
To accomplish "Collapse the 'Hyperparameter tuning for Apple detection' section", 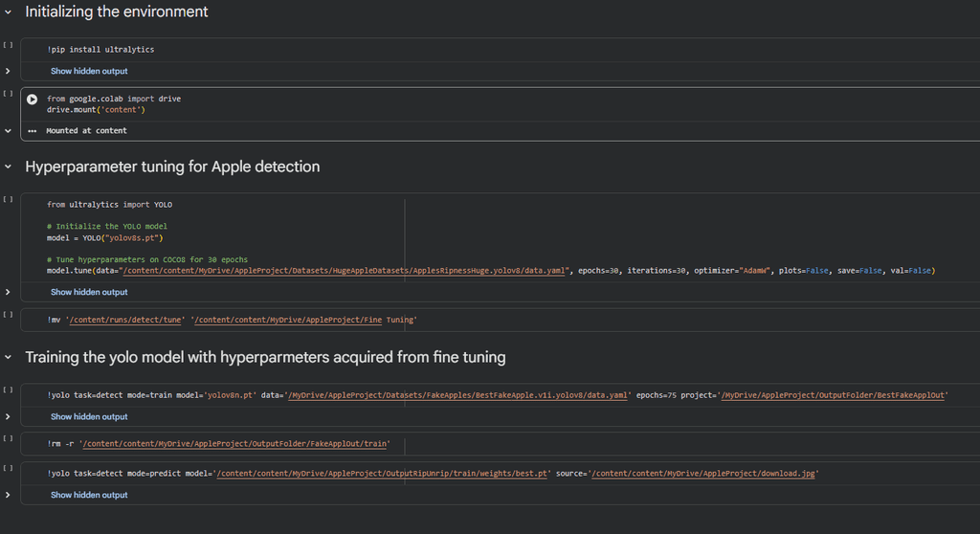I will click(x=9, y=167).
